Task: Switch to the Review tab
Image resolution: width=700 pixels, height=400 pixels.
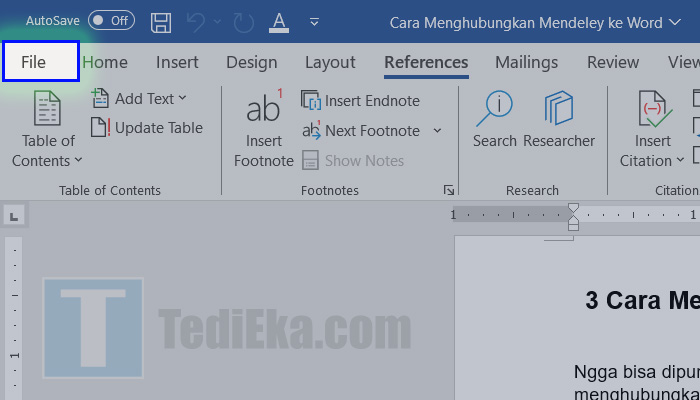Action: coord(613,62)
